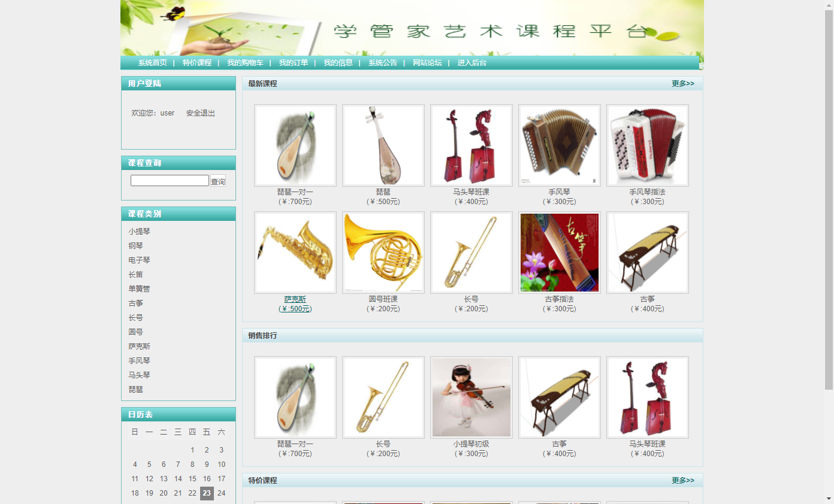Click 进入后台 in the top menu
The image size is (834, 504).
click(x=472, y=63)
